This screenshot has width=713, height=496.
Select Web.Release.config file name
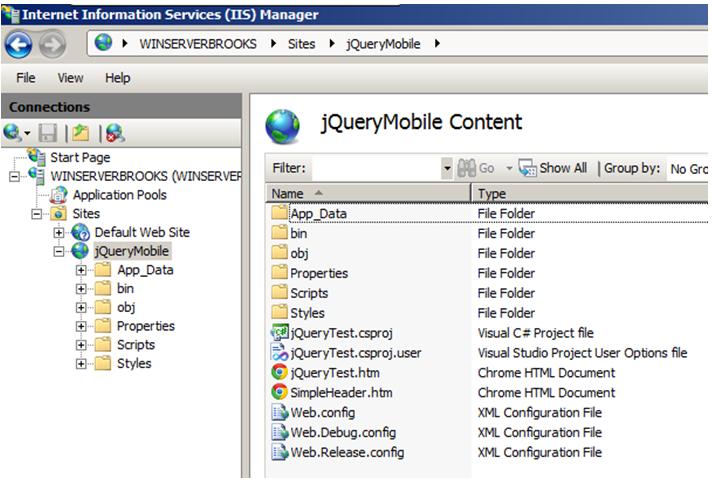click(347, 452)
